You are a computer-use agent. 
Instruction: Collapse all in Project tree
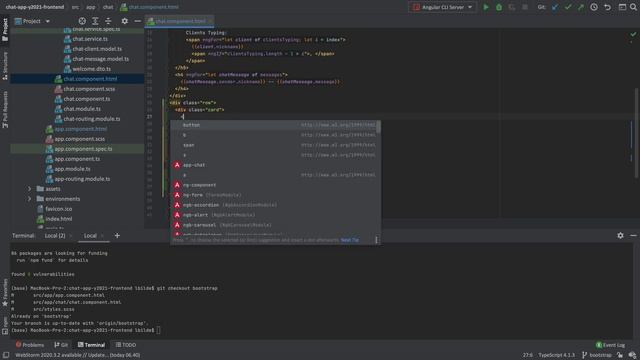click(108, 21)
